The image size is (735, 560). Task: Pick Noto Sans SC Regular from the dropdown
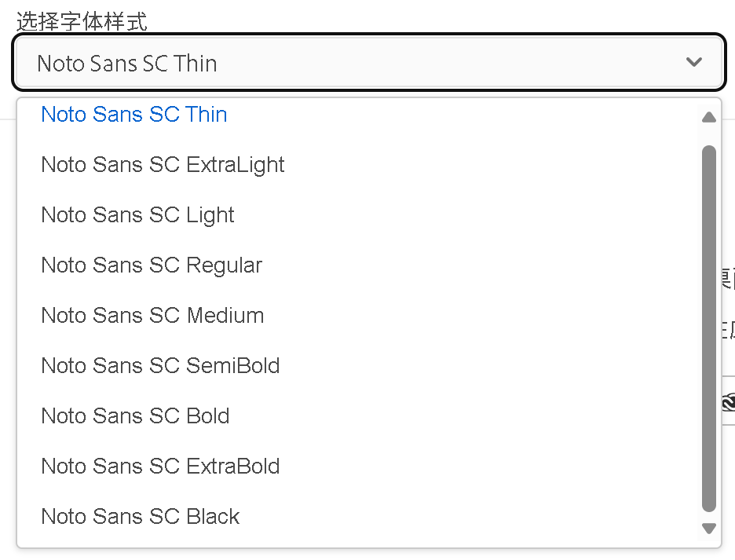[152, 265]
